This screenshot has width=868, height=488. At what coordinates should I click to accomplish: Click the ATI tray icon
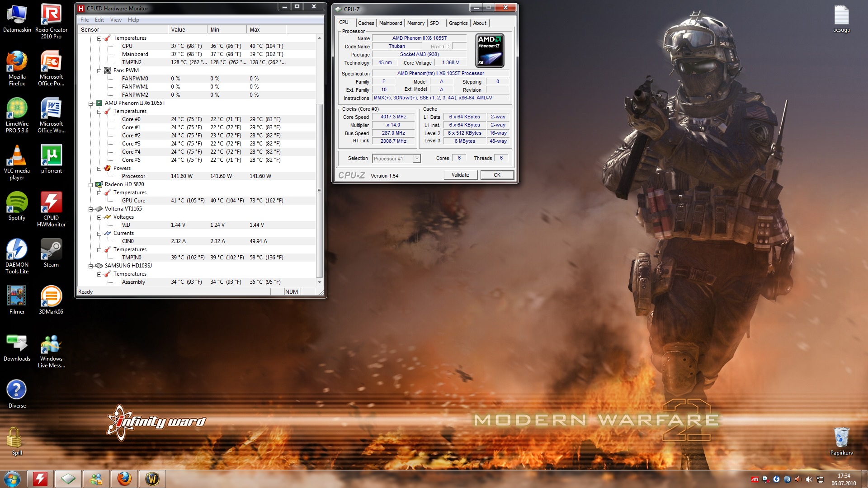pyautogui.click(x=755, y=479)
